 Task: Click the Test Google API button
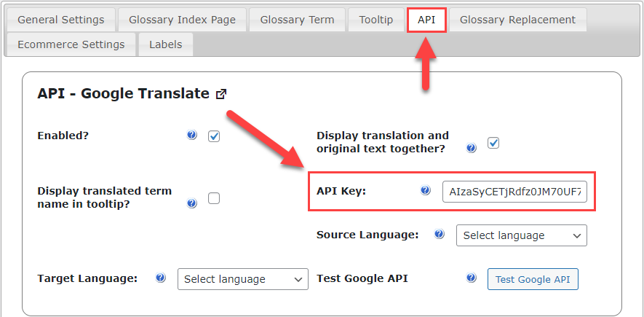click(533, 279)
